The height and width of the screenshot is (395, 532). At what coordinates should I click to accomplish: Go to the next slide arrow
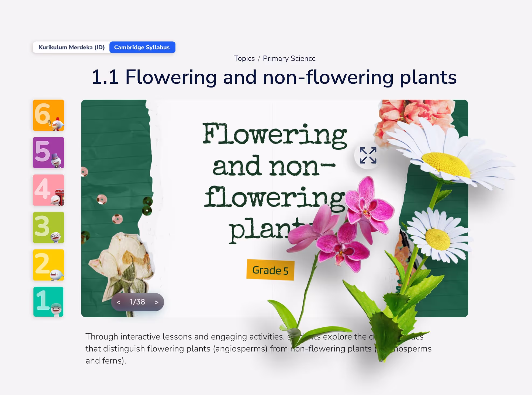[x=157, y=302]
